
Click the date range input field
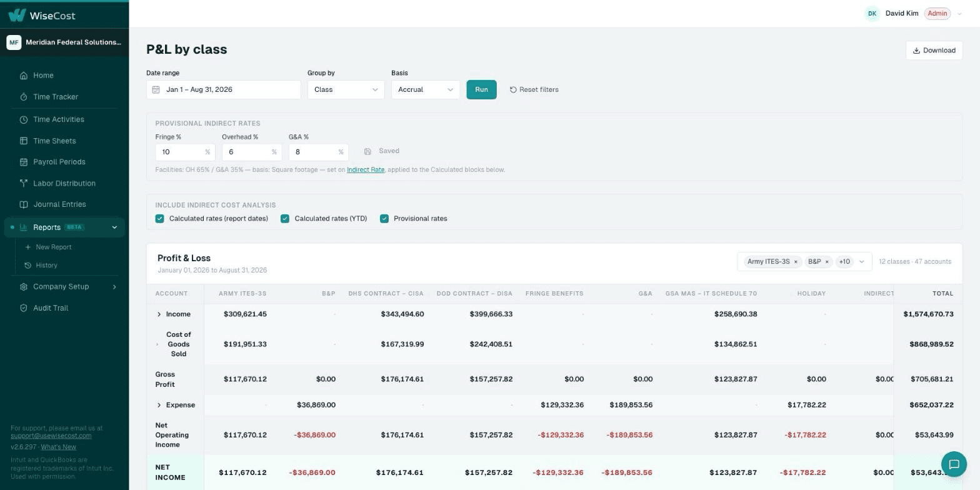tap(224, 90)
